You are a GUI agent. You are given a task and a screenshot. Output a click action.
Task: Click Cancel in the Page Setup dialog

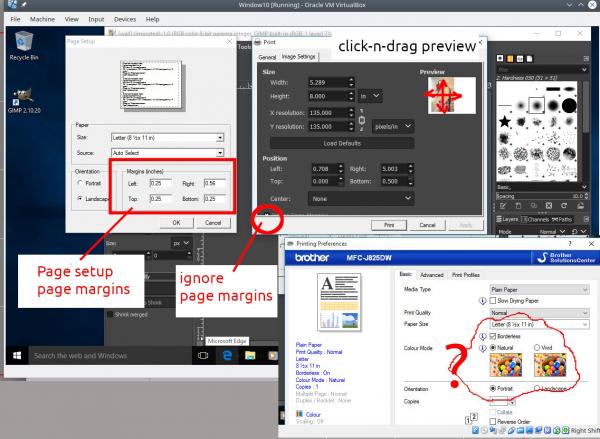(213, 223)
